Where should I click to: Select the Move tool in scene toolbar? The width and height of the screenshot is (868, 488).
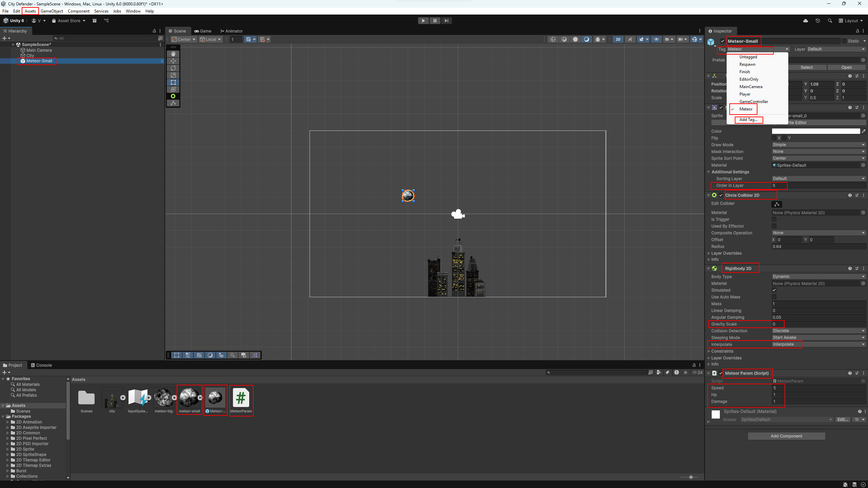173,61
